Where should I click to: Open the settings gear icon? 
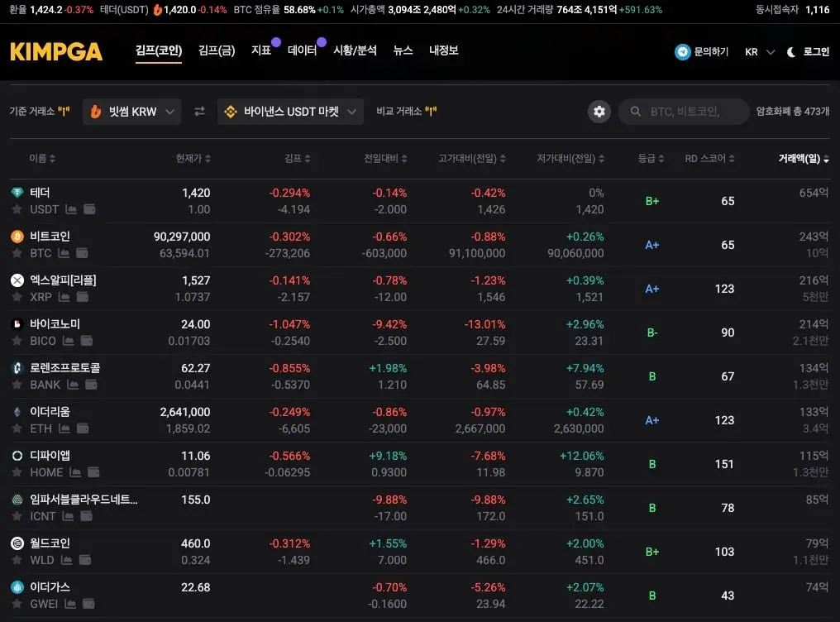tap(599, 112)
